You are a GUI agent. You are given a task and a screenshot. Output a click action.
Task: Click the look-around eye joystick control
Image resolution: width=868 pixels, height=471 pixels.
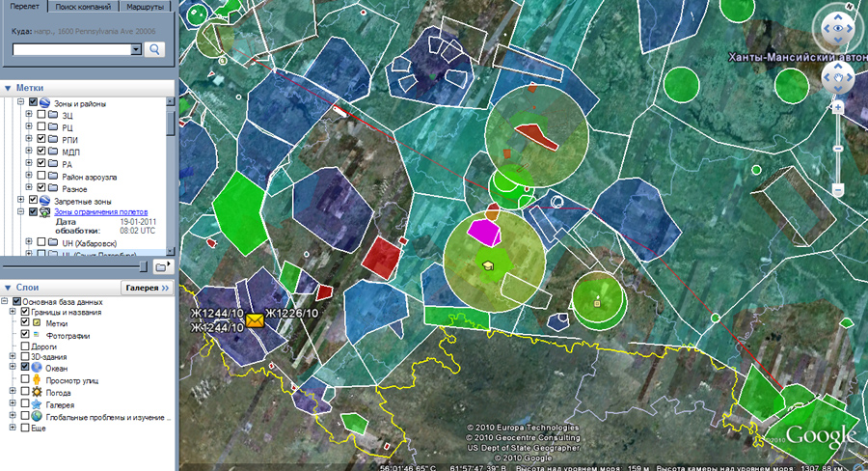[836, 30]
